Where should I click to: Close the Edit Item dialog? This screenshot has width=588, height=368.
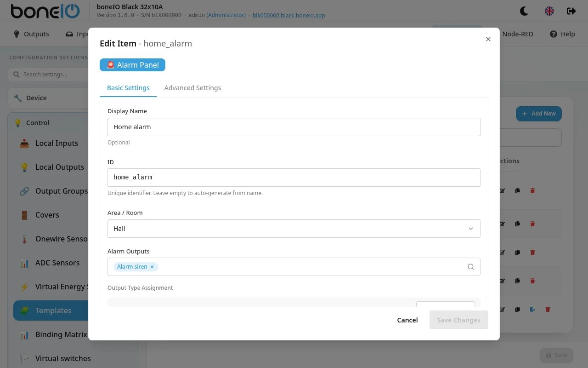488,39
